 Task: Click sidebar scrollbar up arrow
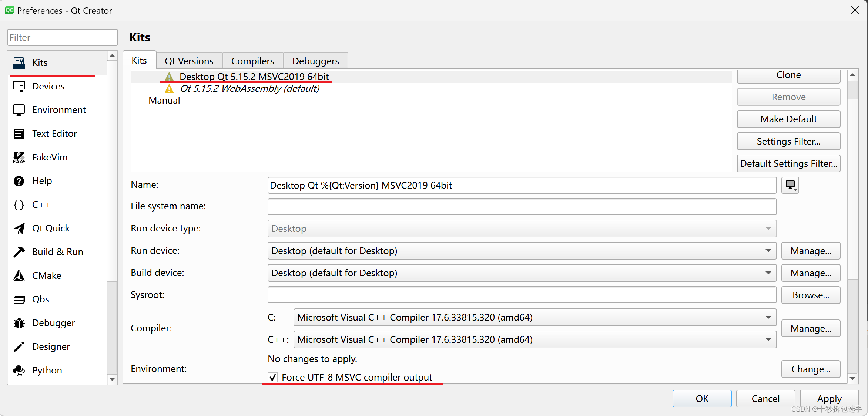coord(112,56)
